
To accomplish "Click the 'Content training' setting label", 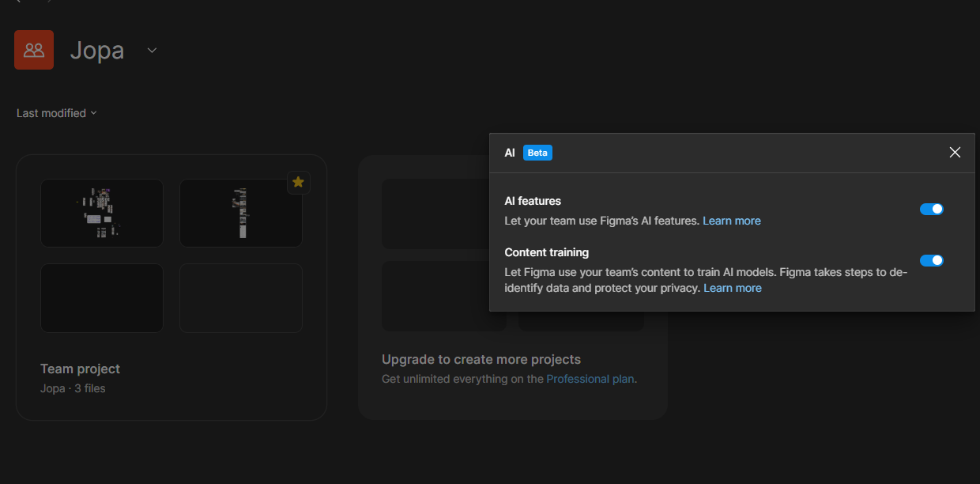I will pos(547,252).
